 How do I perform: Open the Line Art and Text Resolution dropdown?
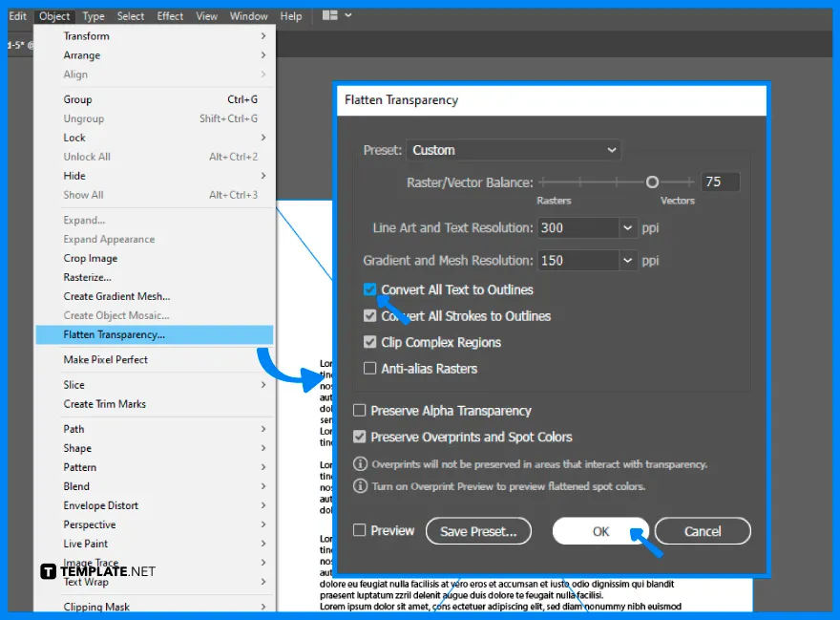pyautogui.click(x=625, y=227)
